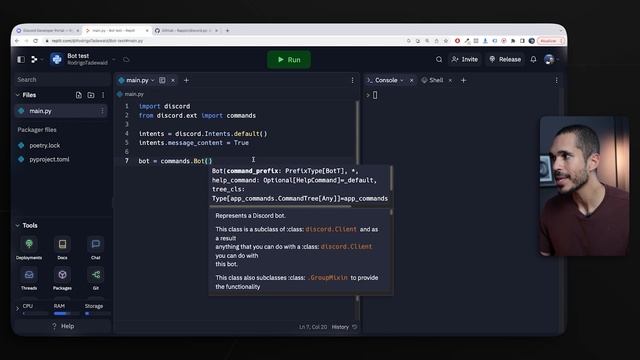Open the Chat tool
The image size is (640, 360).
[x=96, y=248]
